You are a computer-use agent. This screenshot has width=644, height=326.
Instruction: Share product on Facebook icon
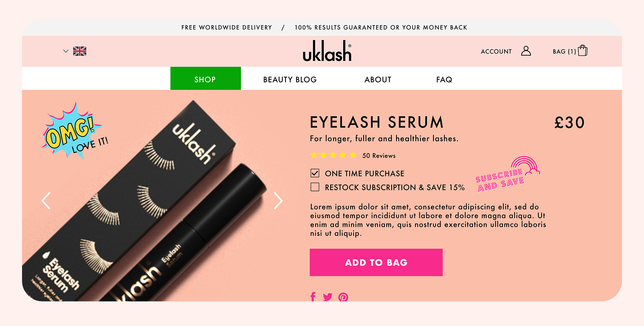pos(313,297)
